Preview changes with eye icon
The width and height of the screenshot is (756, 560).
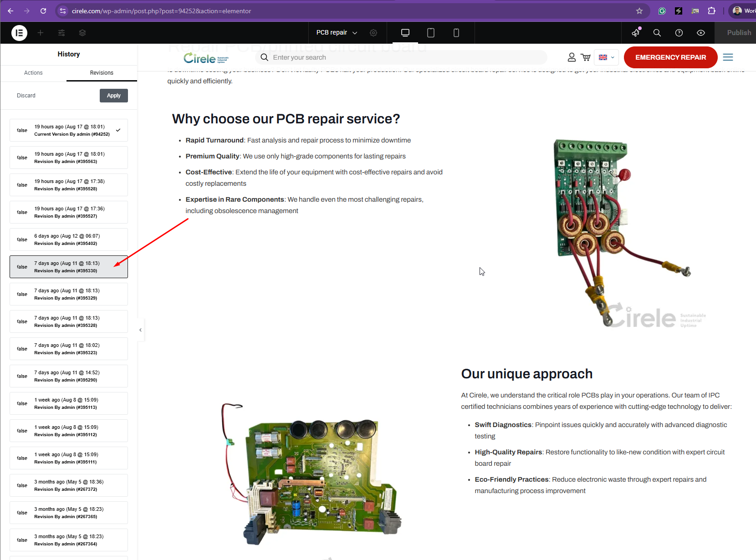701,33
